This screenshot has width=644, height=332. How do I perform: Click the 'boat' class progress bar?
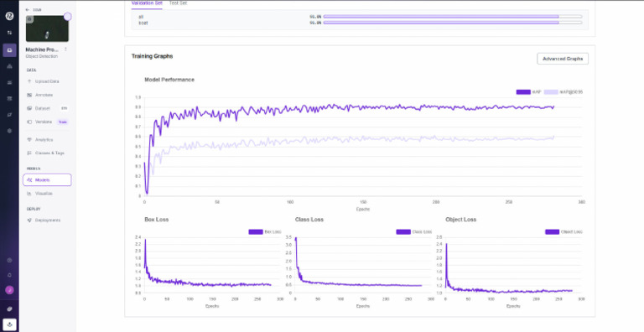[x=453, y=23]
